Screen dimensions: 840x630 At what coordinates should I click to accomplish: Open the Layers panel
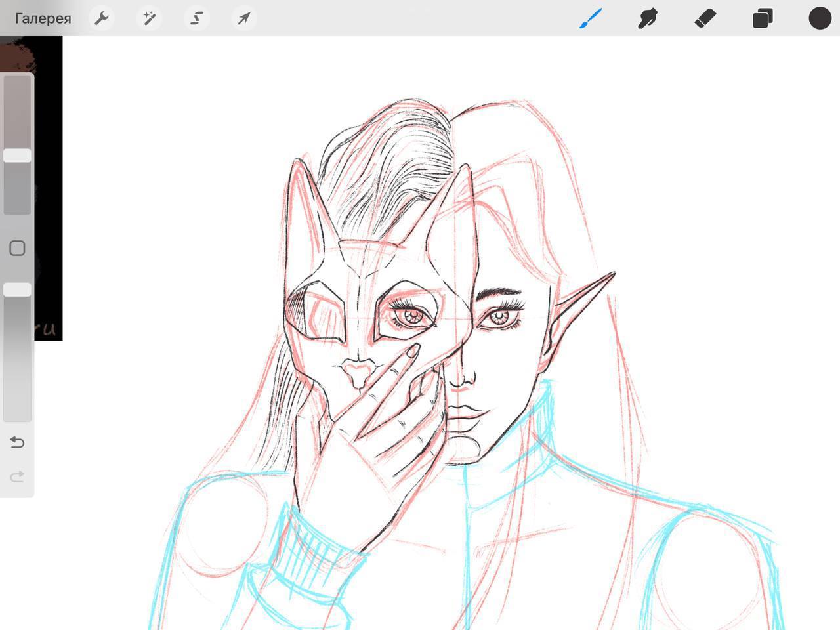coord(763,18)
